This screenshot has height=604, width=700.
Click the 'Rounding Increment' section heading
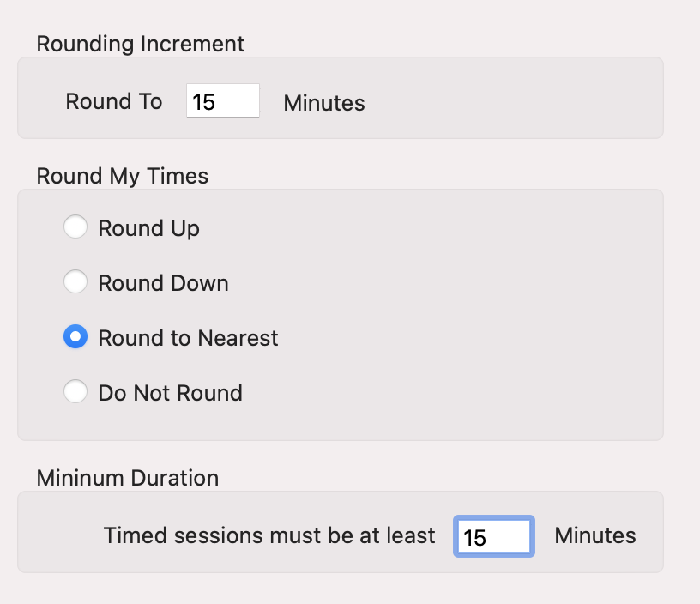click(x=140, y=44)
